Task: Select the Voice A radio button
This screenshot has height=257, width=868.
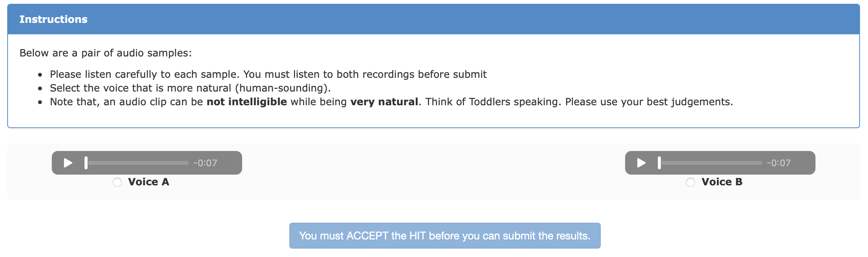Action: tap(117, 182)
